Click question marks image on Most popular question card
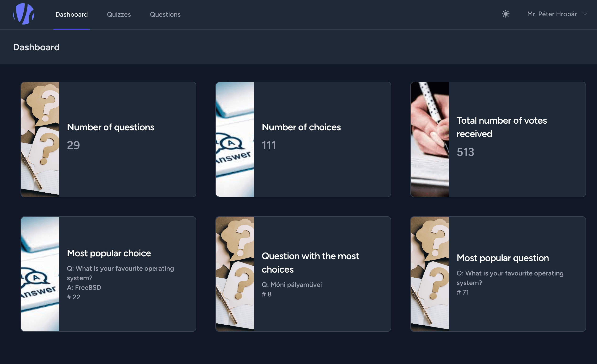 [x=430, y=274]
